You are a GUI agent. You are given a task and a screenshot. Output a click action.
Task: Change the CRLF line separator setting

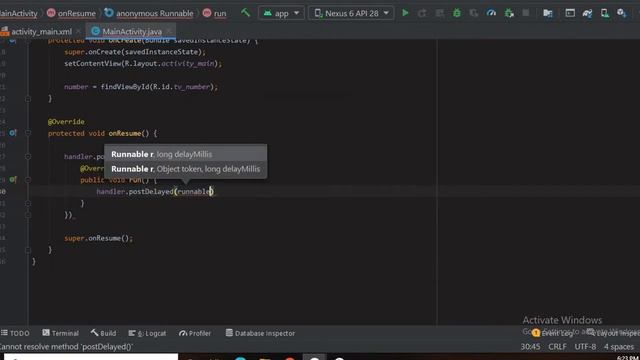point(557,347)
